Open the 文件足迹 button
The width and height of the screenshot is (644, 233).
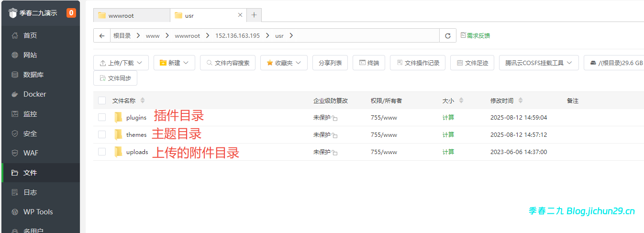[472, 63]
